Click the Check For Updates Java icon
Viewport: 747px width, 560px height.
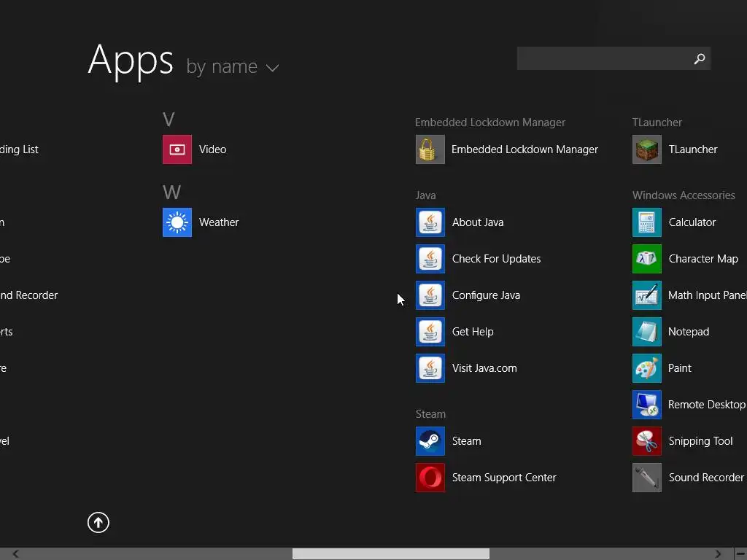[x=430, y=259]
